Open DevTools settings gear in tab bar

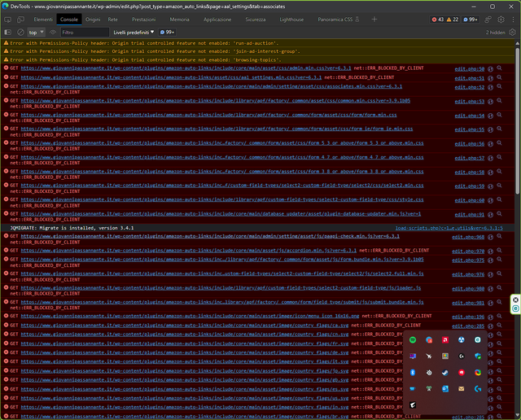tap(501, 20)
